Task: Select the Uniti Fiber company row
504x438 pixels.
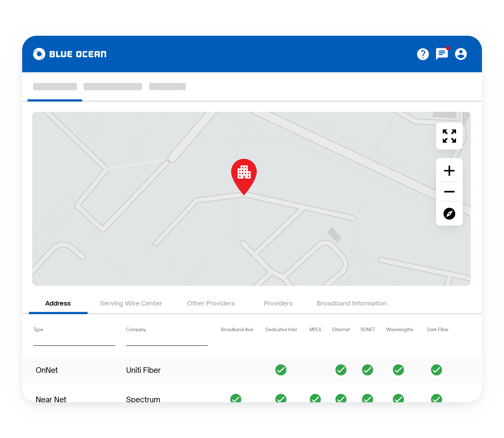Action: pos(143,370)
